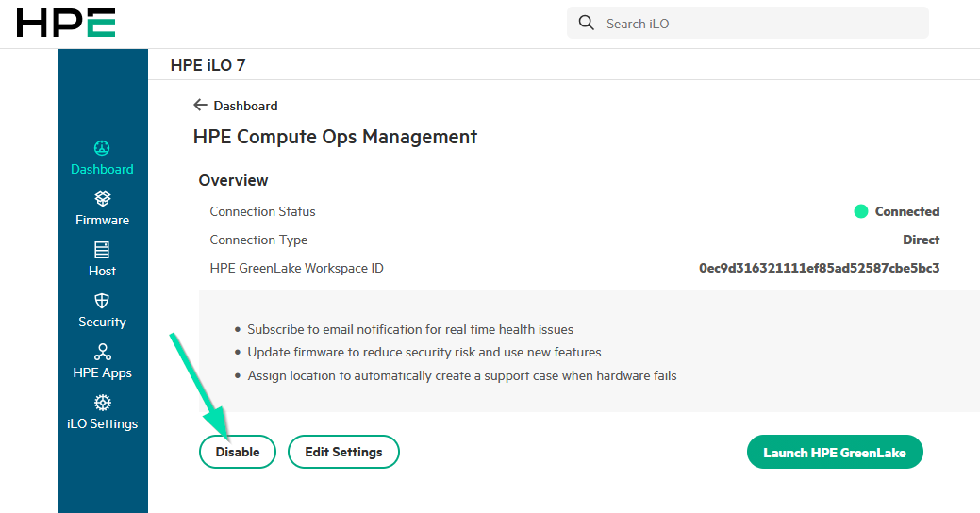Select the Connected status text
Viewport: 980px width, 513px height.
coord(906,211)
